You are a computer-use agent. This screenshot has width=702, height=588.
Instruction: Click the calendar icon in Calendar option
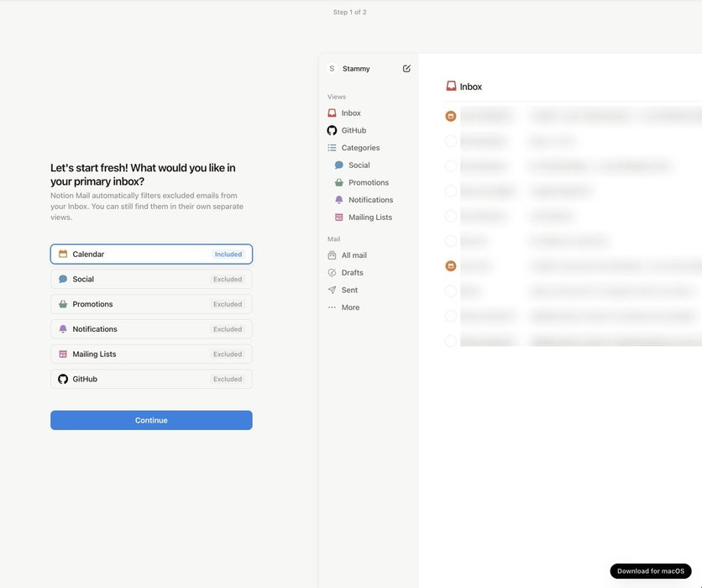63,254
